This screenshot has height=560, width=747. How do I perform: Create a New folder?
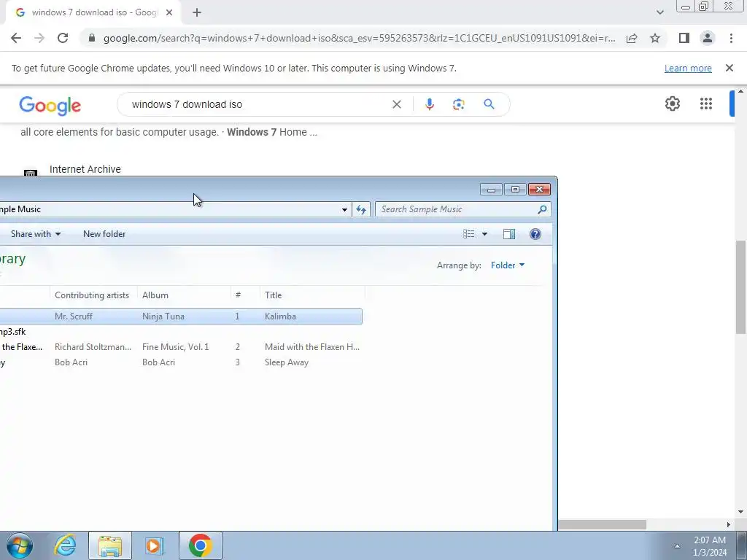[104, 234]
